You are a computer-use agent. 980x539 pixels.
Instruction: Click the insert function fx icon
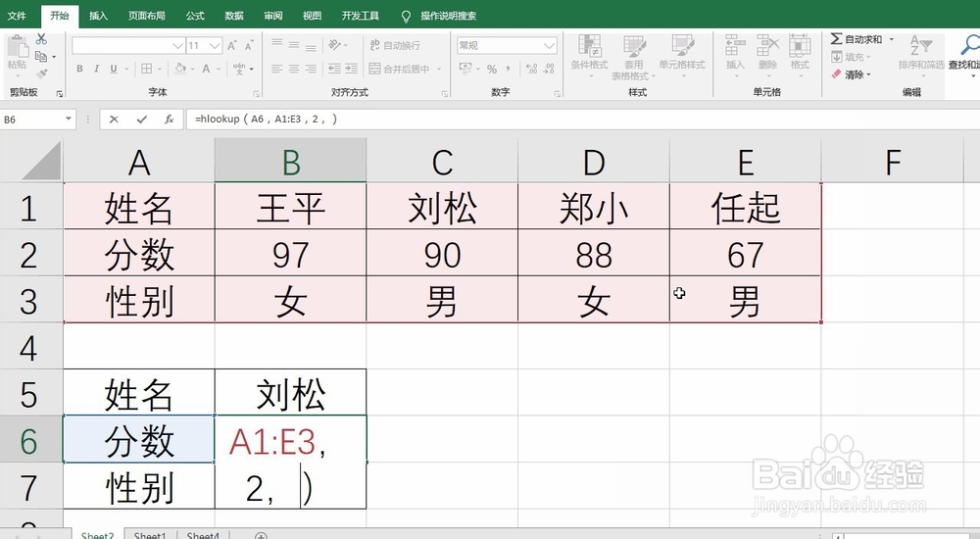pyautogui.click(x=169, y=119)
